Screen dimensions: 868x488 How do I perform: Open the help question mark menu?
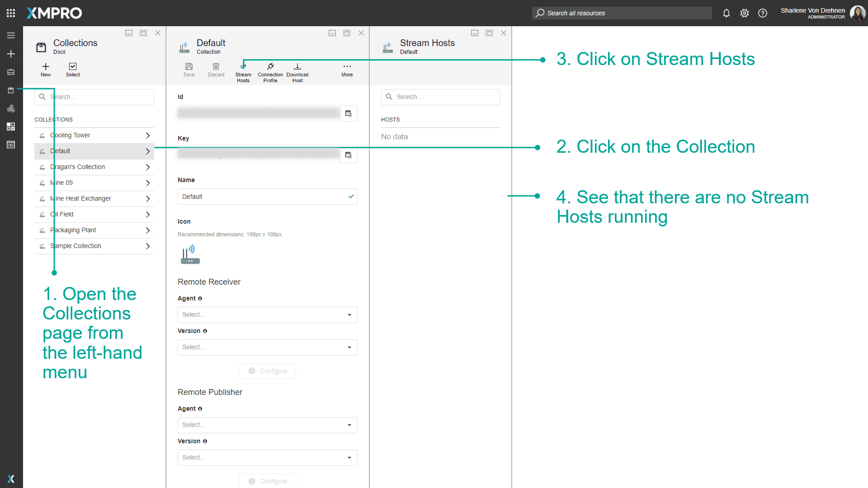[763, 13]
